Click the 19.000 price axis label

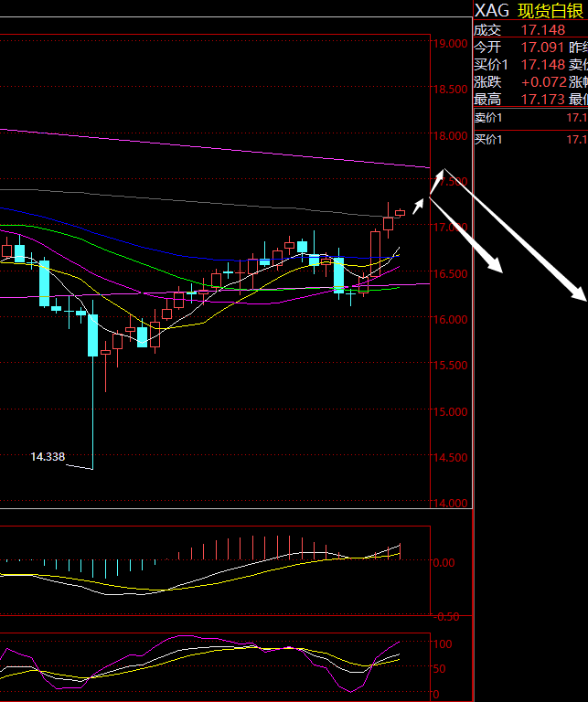pyautogui.click(x=450, y=44)
